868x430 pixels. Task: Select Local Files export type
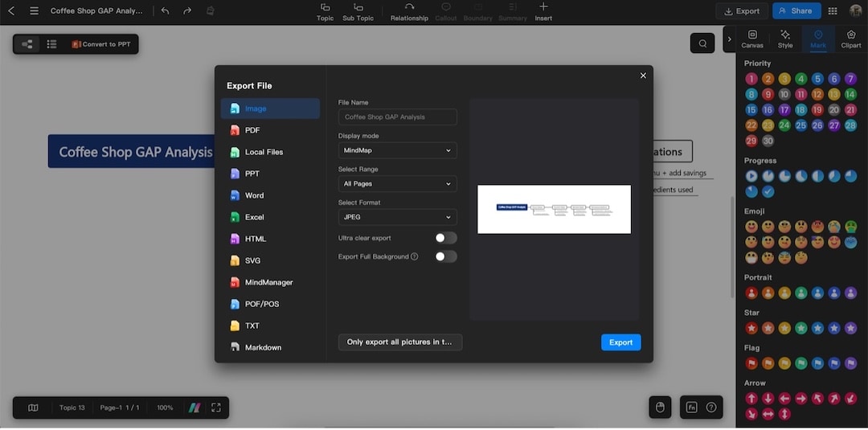coord(270,152)
